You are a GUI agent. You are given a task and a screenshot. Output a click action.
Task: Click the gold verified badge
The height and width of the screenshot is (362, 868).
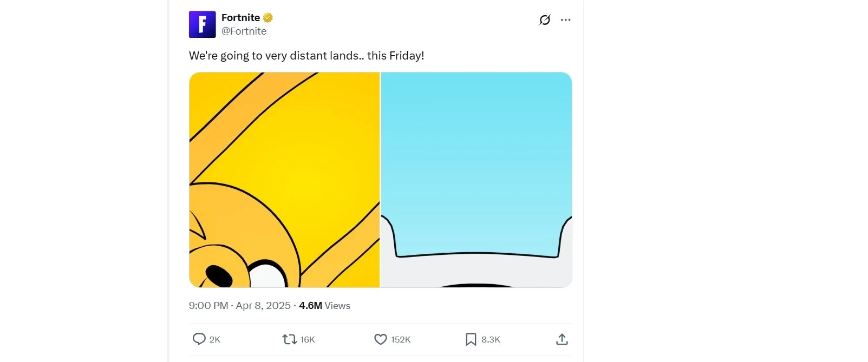tap(268, 18)
